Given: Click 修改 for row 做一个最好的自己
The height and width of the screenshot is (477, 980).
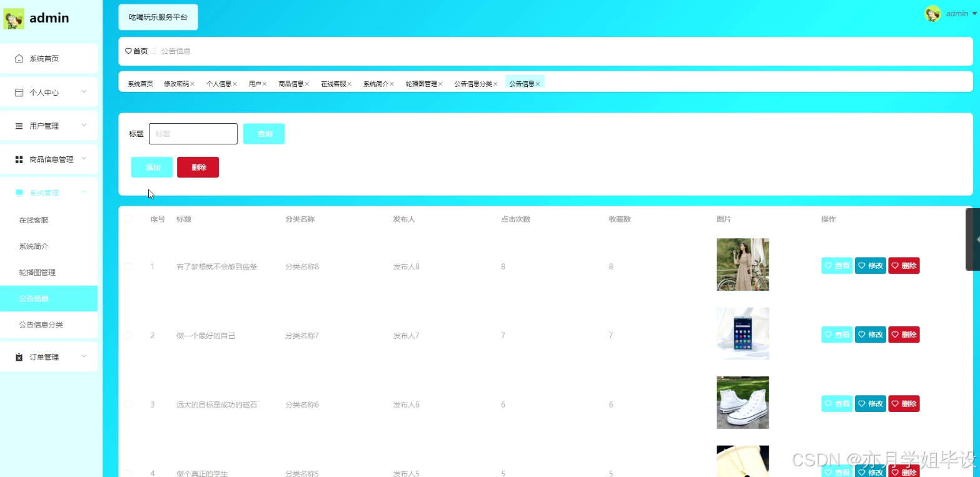Looking at the screenshot, I should (871, 334).
